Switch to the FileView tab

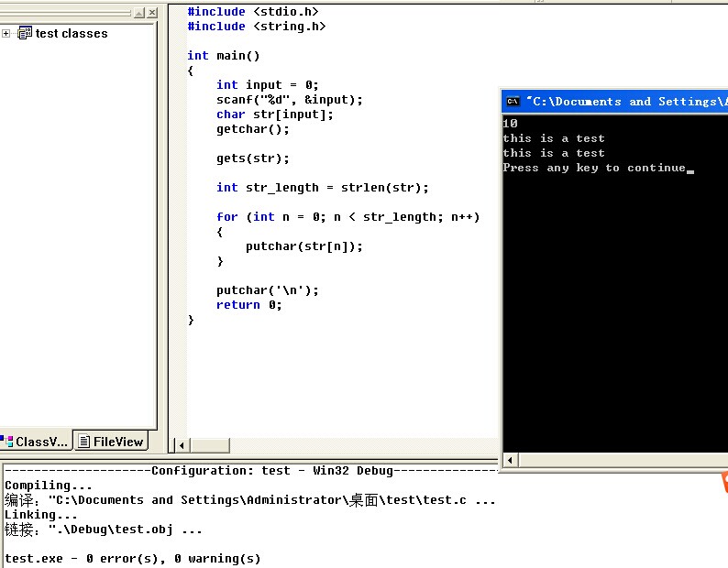pos(111,442)
